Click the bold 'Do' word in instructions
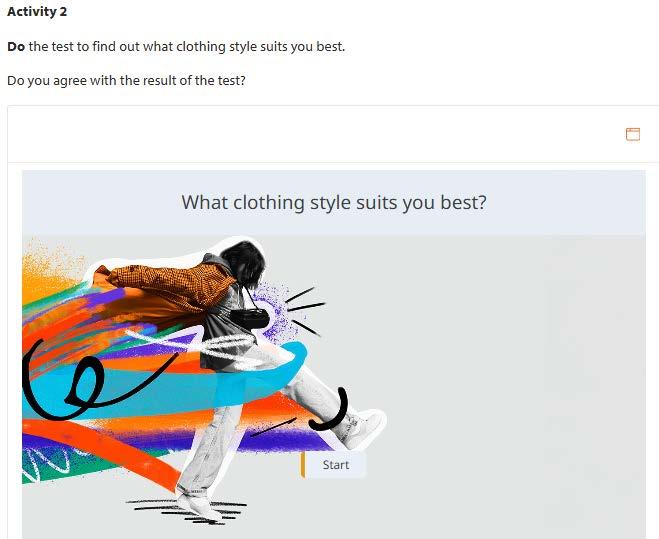659x539 pixels. pos(16,46)
